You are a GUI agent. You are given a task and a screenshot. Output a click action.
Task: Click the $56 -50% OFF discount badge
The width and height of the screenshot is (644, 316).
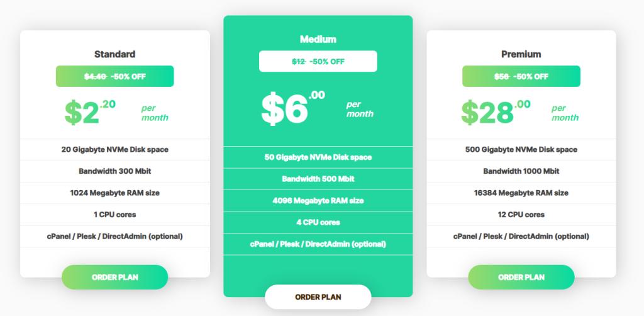tap(521, 76)
